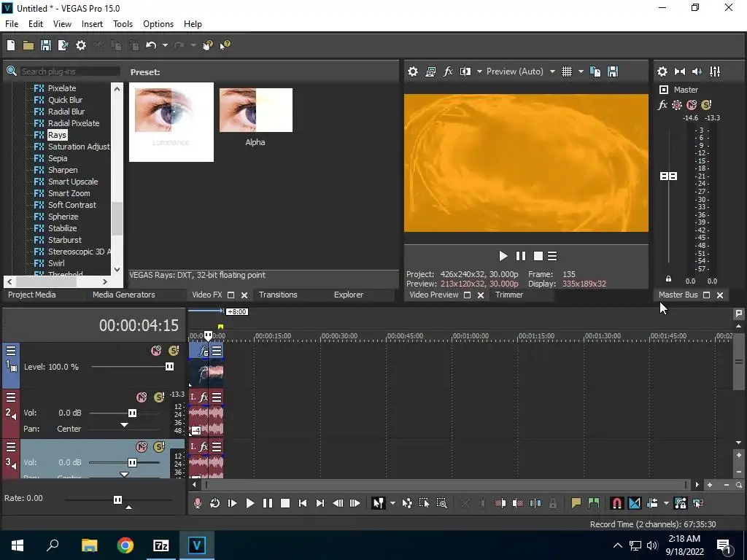Image resolution: width=747 pixels, height=560 pixels.
Task: Open track 2 hamburger menu
Action: pyautogui.click(x=11, y=397)
